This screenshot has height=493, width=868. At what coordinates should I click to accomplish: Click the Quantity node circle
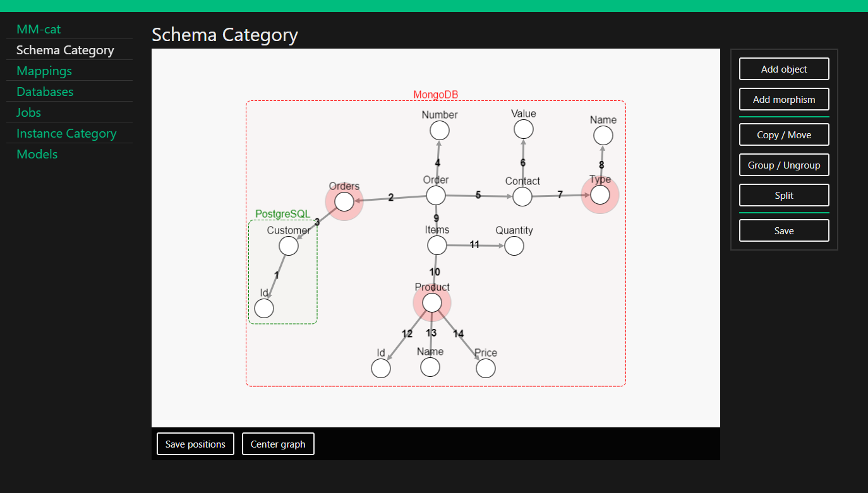point(514,246)
